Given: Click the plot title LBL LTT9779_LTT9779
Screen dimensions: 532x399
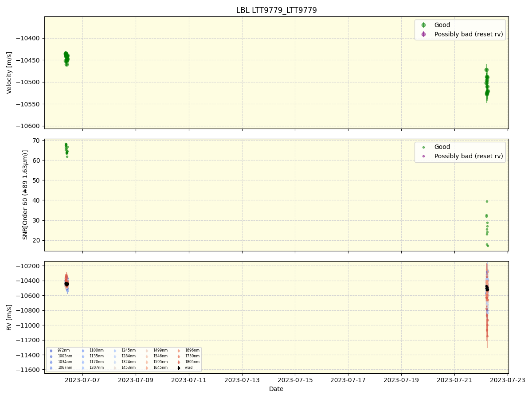Looking at the screenshot, I should click(x=276, y=10).
